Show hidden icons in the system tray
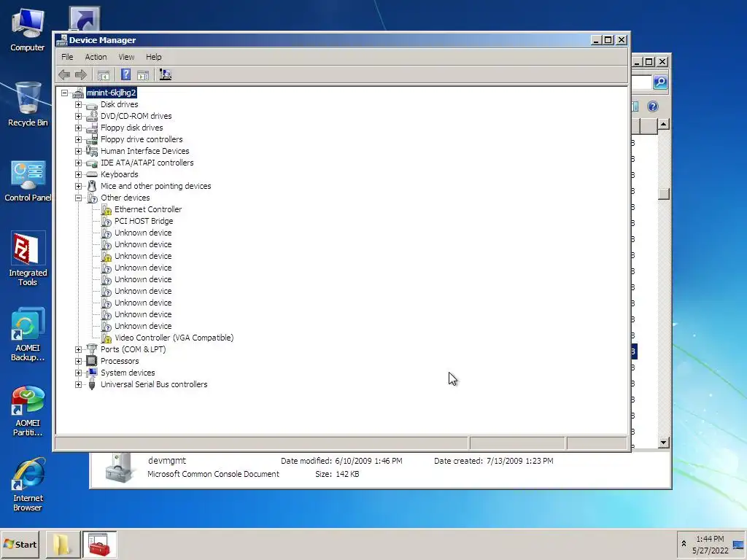Screen dimensions: 747x560 point(684,544)
